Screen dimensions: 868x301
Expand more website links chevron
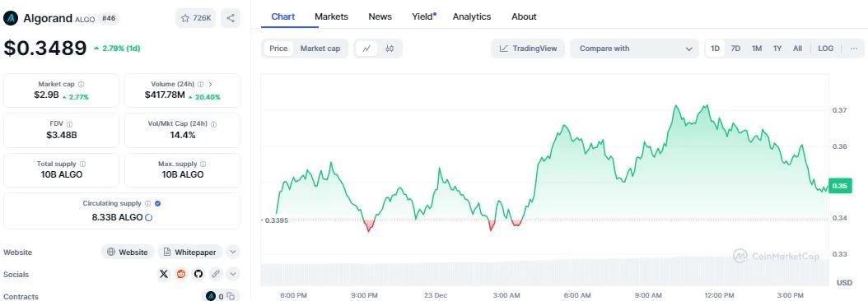coord(233,252)
